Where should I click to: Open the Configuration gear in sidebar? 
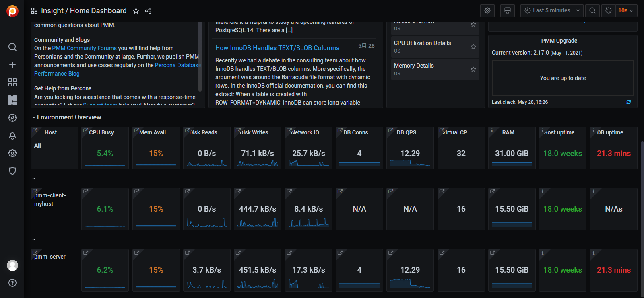tap(12, 153)
